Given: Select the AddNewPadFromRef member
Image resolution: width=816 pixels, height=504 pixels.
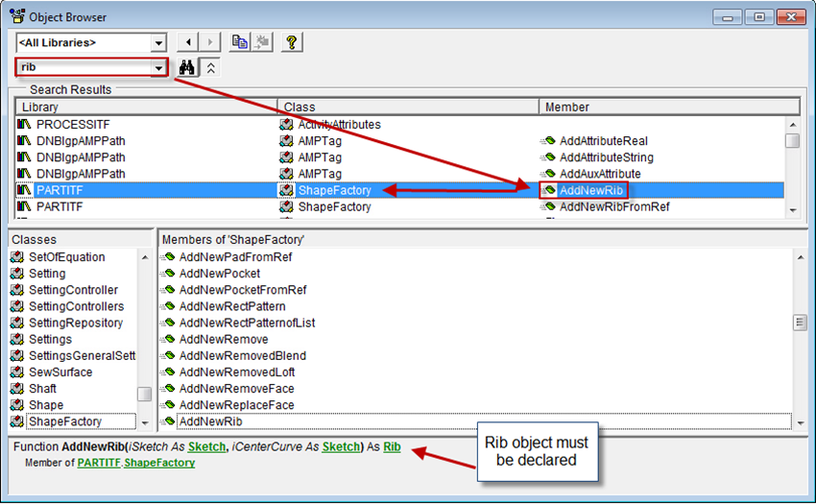Looking at the screenshot, I should coord(235,257).
